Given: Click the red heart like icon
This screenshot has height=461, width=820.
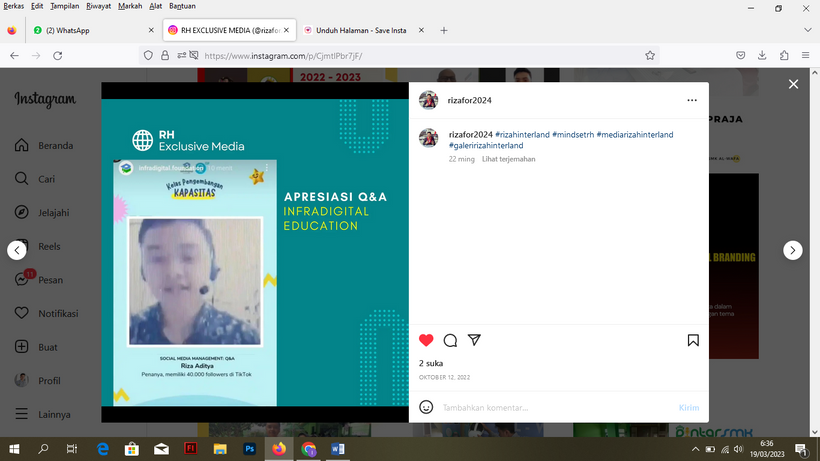Looking at the screenshot, I should [x=426, y=340].
